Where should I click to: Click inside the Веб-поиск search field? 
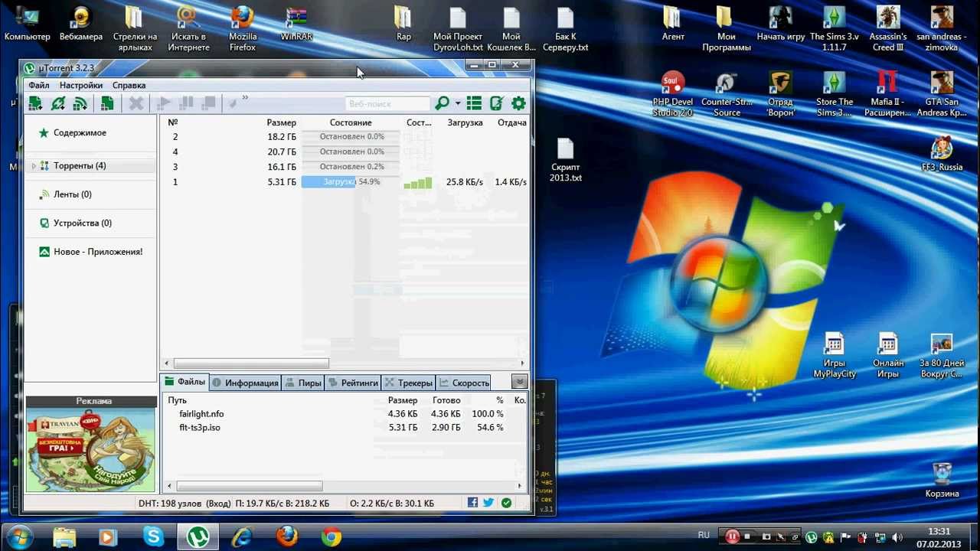[x=387, y=103]
